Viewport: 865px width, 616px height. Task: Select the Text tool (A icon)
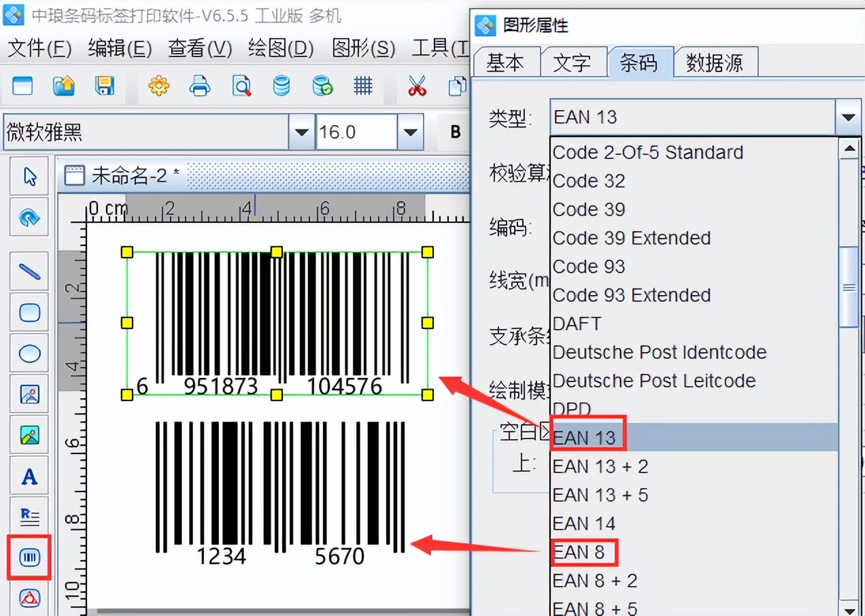[x=29, y=476]
